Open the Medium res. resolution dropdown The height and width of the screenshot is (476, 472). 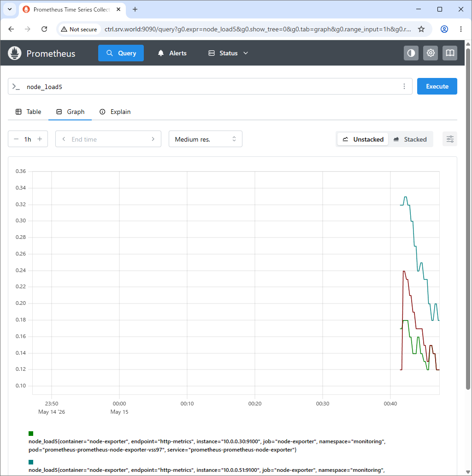206,139
